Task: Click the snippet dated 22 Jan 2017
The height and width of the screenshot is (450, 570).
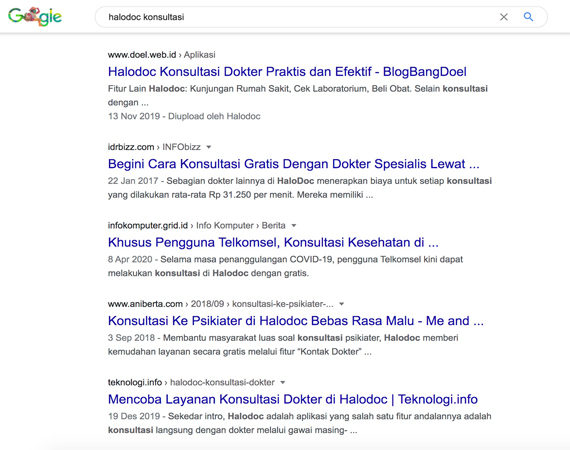Action: [300, 188]
